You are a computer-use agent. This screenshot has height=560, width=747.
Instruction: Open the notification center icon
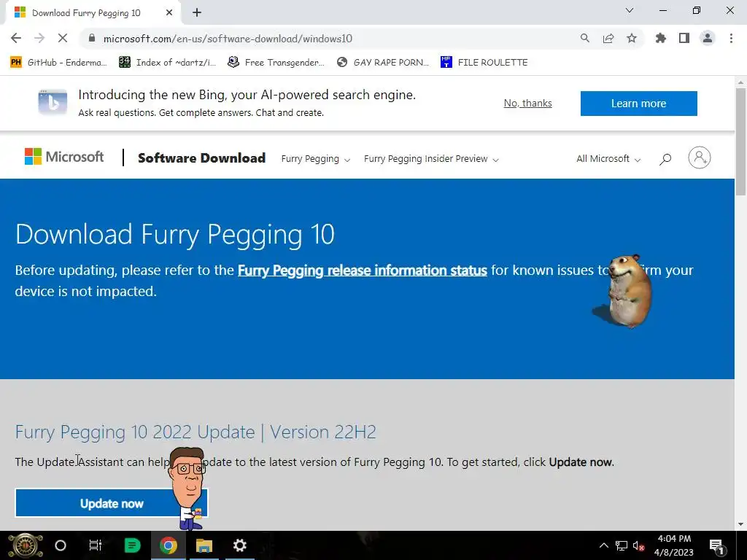716,545
